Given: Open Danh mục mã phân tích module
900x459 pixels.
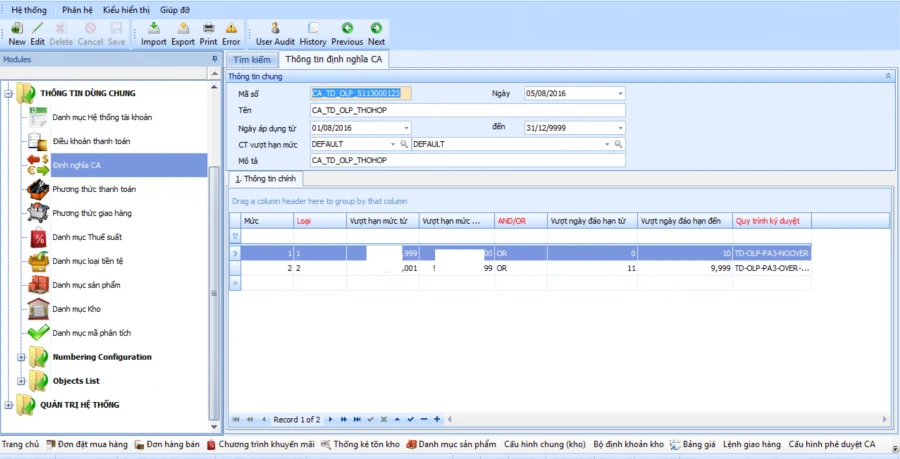Looking at the screenshot, I should pos(92,333).
